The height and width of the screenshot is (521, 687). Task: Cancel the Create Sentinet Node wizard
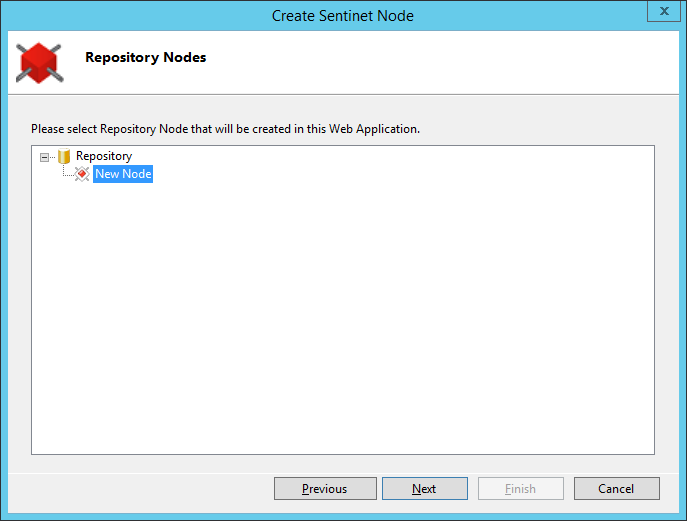(616, 489)
